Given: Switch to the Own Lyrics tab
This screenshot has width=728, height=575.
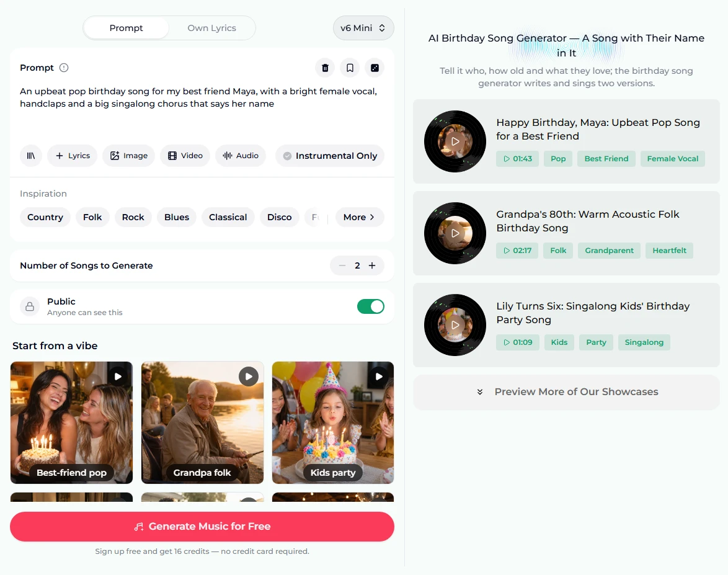Looking at the screenshot, I should pyautogui.click(x=211, y=28).
